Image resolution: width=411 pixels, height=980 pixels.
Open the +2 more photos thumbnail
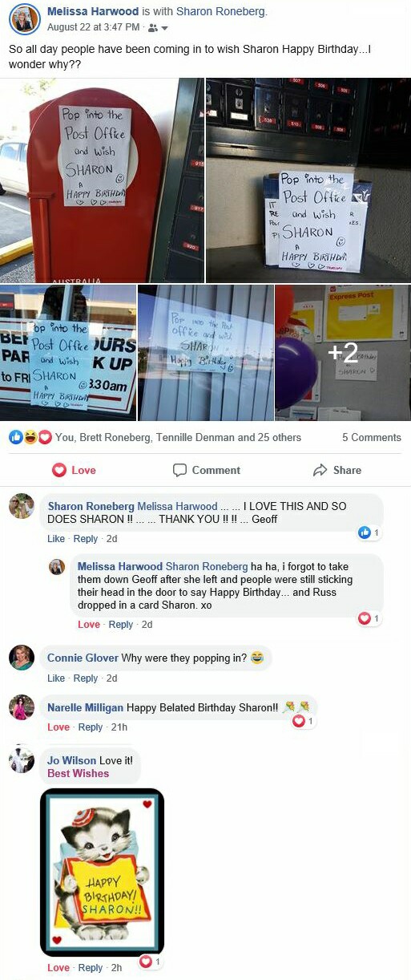(x=342, y=353)
